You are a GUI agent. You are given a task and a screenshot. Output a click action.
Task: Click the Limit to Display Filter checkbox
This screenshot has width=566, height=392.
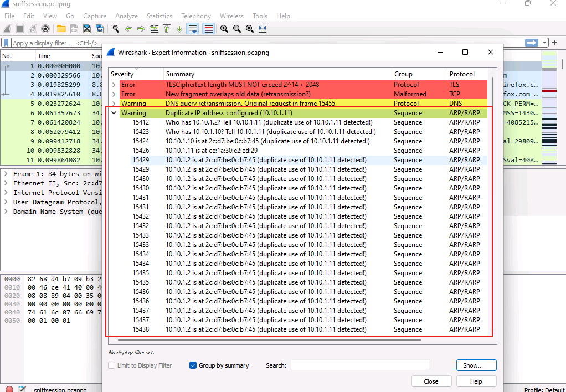[x=112, y=365]
